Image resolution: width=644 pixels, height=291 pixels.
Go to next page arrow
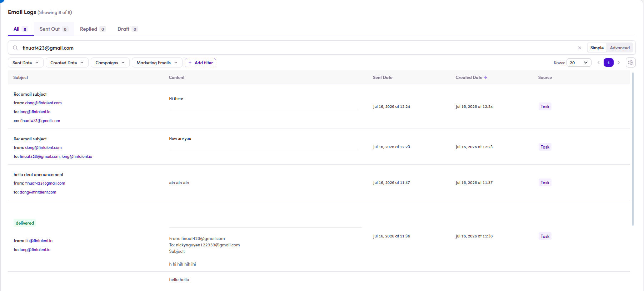click(619, 62)
